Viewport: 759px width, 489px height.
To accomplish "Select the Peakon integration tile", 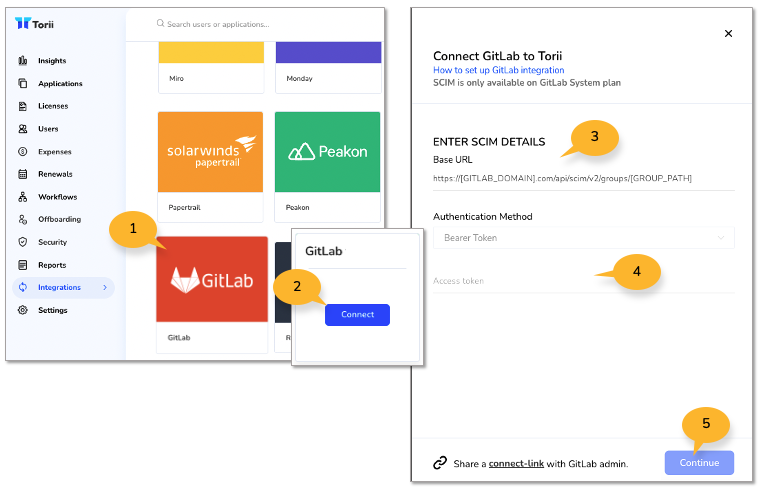I will click(x=327, y=166).
